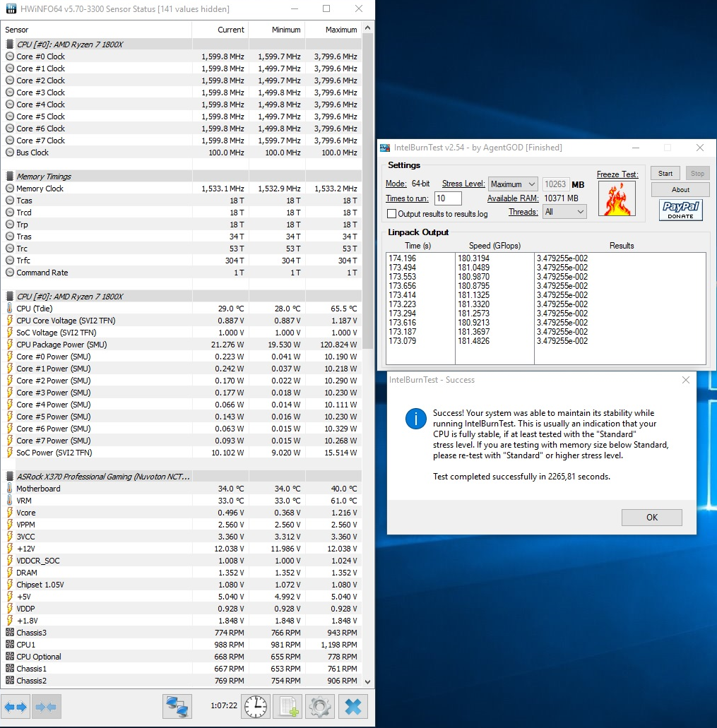Click the blue info icon in Success dialog

pos(415,419)
